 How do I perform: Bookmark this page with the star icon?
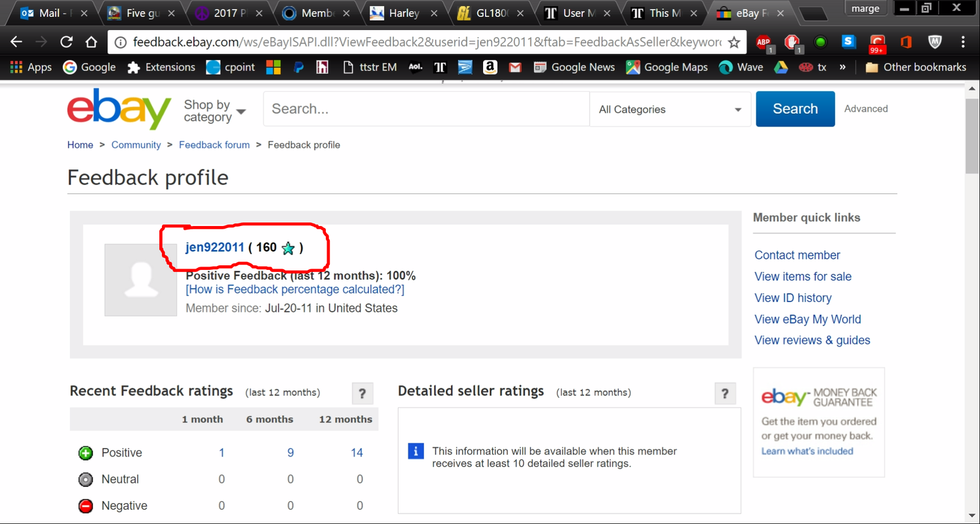coord(734,43)
